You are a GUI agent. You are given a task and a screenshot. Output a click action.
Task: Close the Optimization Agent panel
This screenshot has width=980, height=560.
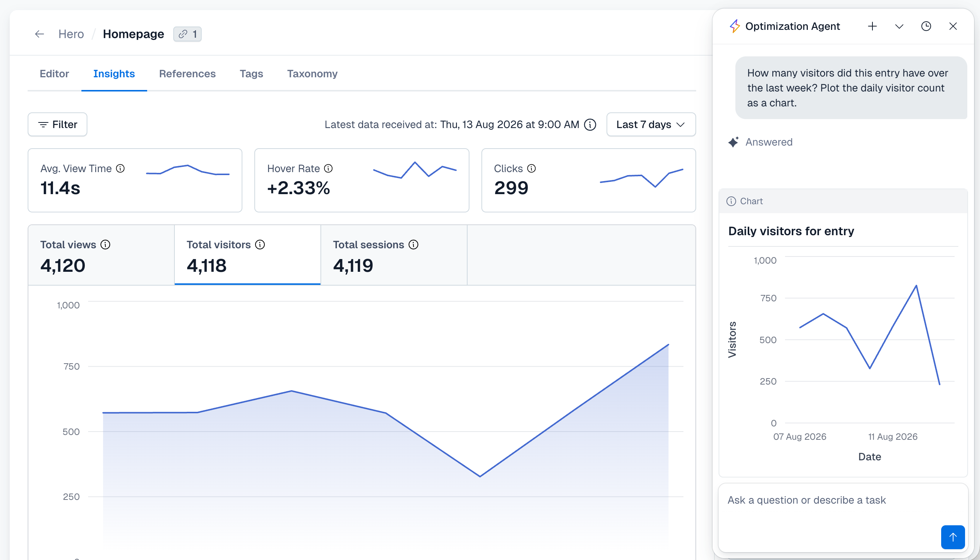point(953,26)
